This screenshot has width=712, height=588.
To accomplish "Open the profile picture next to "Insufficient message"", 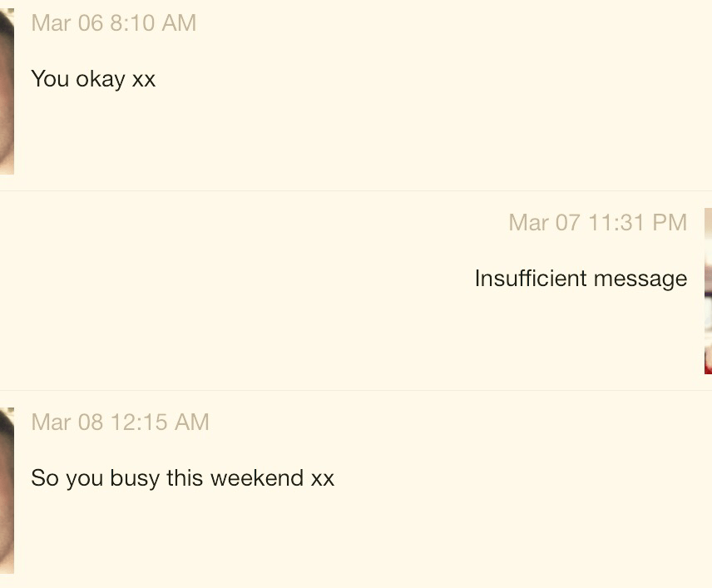I will pyautogui.click(x=707, y=291).
